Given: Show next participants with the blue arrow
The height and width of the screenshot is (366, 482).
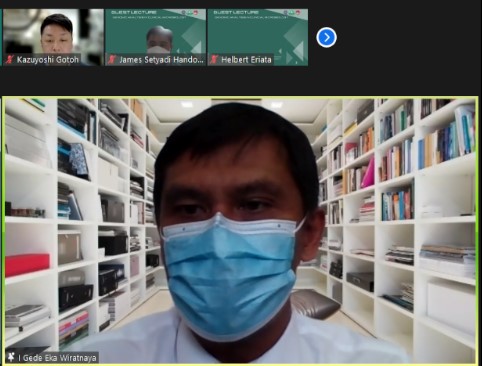Looking at the screenshot, I should pyautogui.click(x=326, y=37).
